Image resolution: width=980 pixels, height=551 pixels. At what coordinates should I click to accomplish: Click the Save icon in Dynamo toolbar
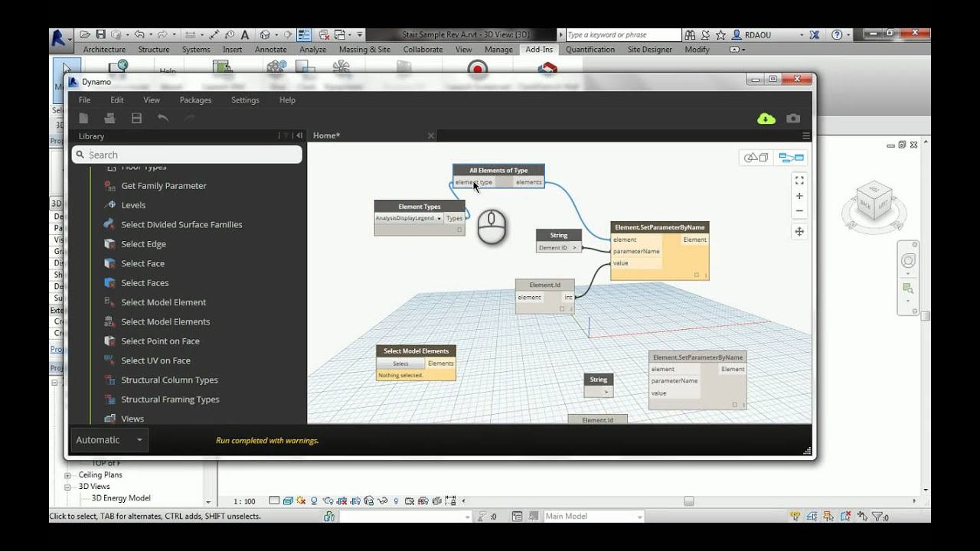point(136,118)
